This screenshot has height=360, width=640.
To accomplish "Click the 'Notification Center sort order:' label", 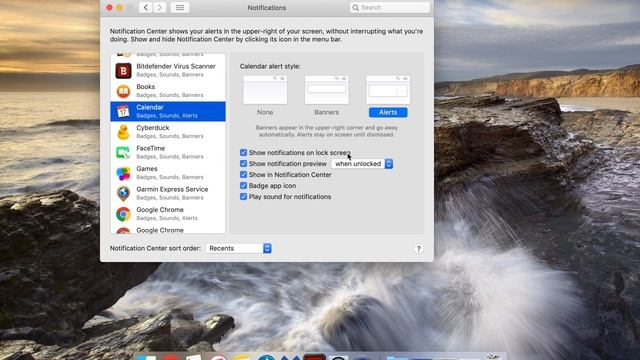I will [x=156, y=248].
